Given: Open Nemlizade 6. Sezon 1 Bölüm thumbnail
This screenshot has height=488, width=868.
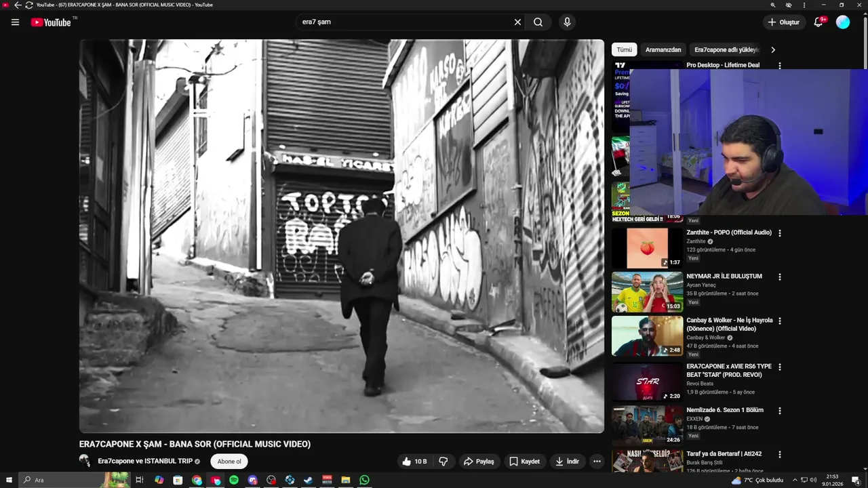Looking at the screenshot, I should [x=647, y=426].
